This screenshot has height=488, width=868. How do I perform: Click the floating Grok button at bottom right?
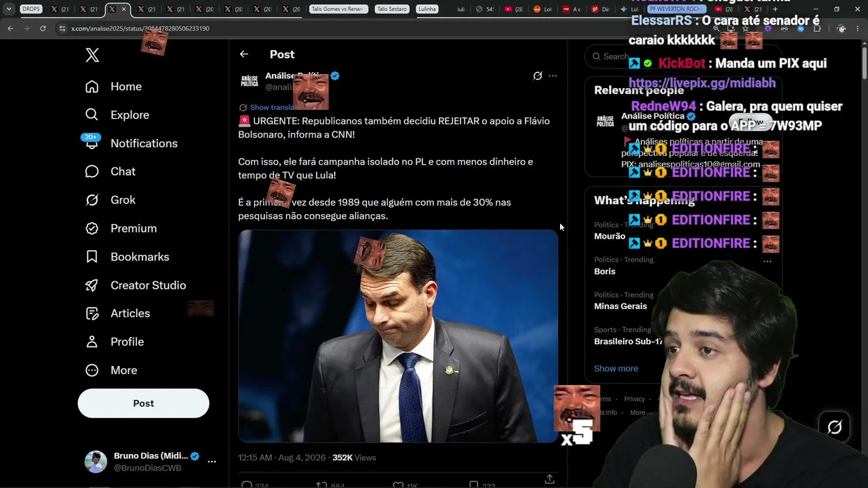[834, 427]
